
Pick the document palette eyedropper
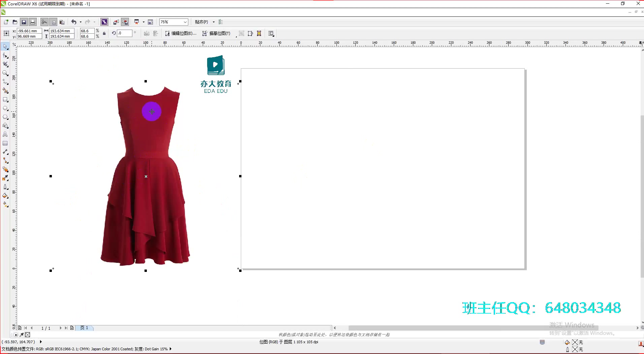[x=22, y=335]
